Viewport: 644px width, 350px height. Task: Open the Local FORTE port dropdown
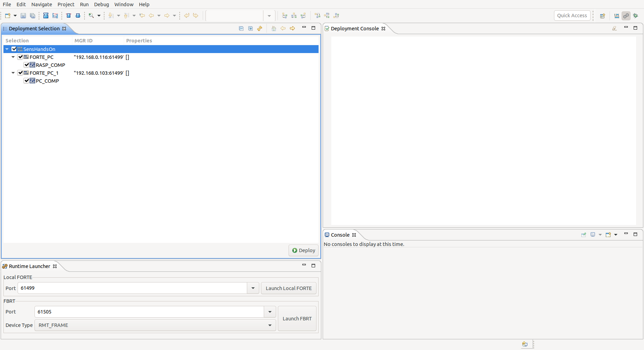[253, 288]
